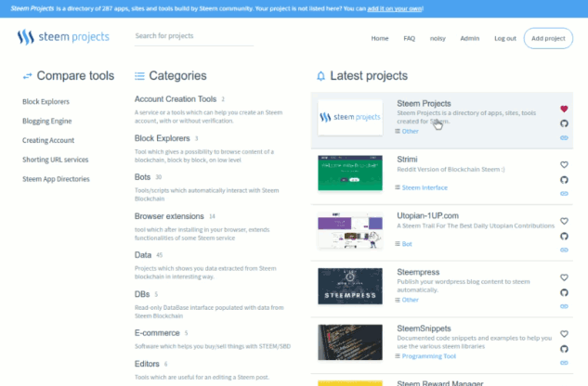Open GitHub icon for Steempress

564,292
